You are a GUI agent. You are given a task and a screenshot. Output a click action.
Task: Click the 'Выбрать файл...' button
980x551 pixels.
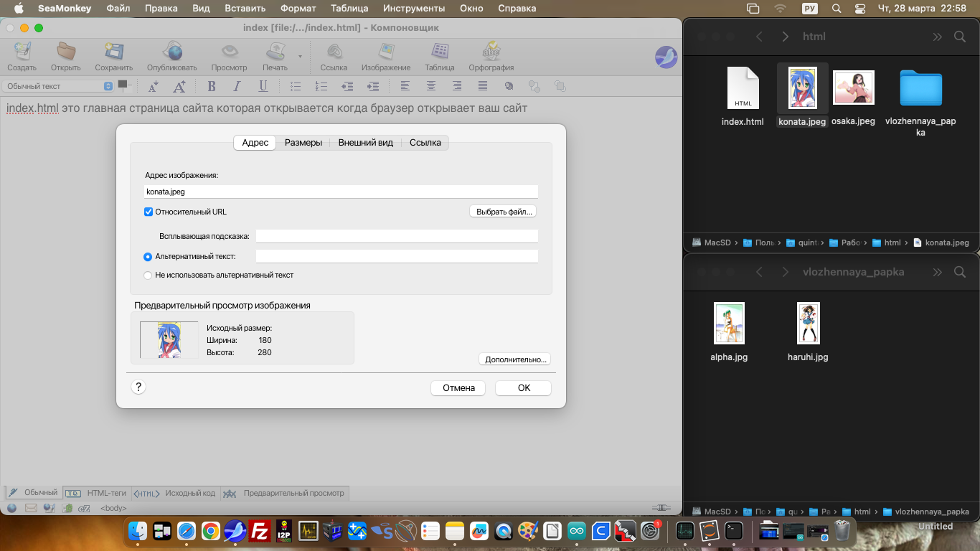pyautogui.click(x=505, y=212)
